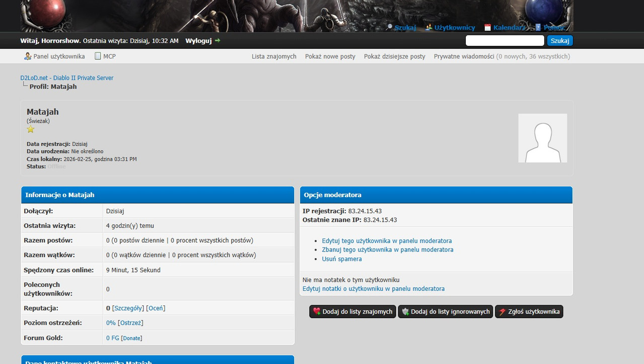644x364 pixels.
Task: Open the Szukaj link in header
Action: (x=405, y=28)
